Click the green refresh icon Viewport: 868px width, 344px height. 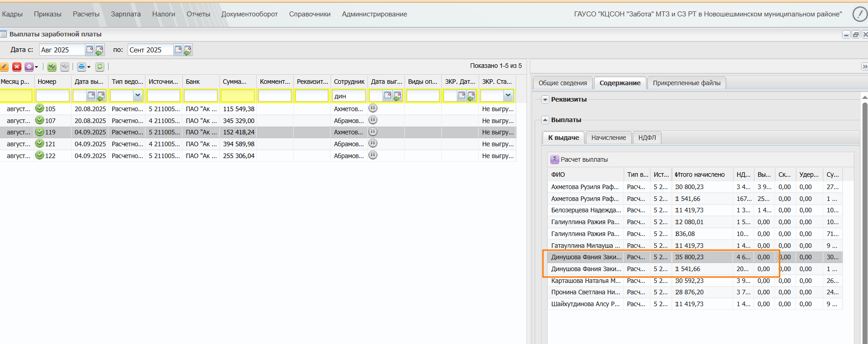(100, 67)
